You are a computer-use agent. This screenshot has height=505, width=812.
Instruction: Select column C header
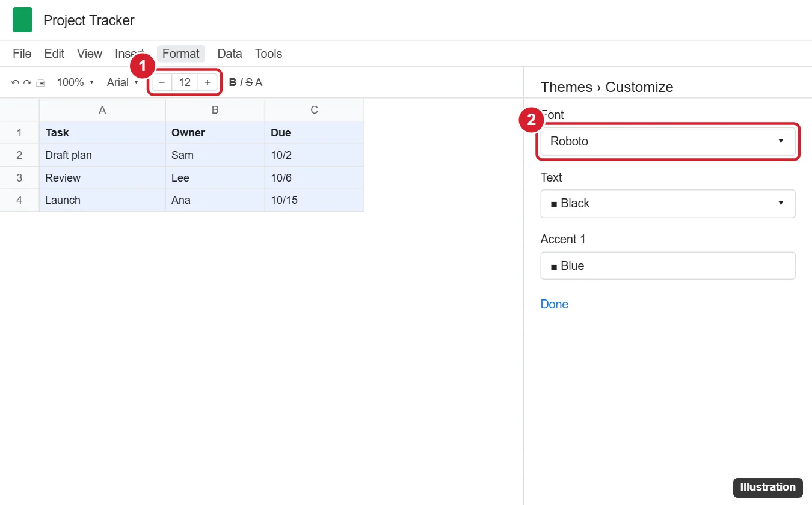(x=315, y=110)
